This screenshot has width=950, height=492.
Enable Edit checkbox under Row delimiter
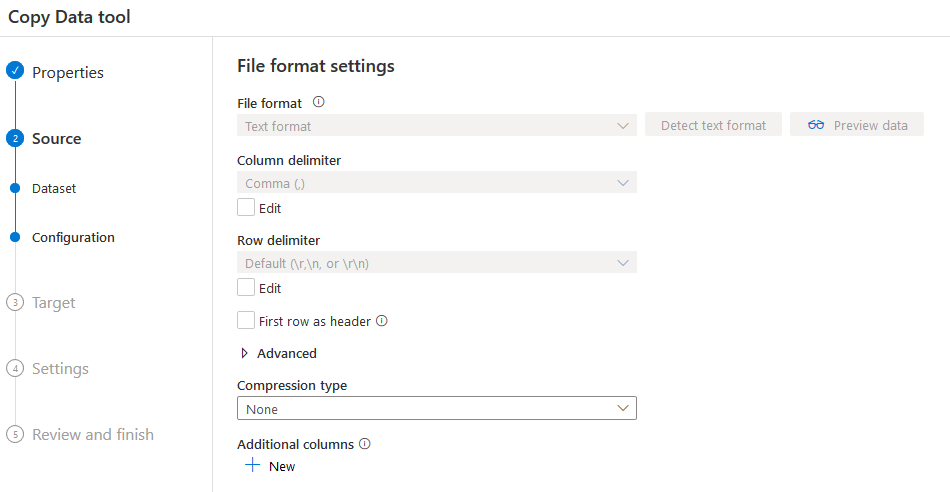click(x=246, y=288)
